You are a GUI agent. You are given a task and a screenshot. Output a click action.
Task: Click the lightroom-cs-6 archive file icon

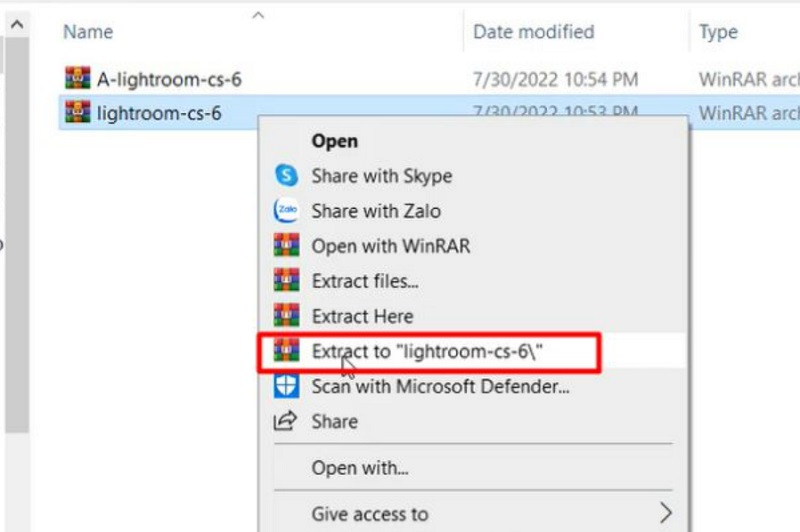click(77, 112)
